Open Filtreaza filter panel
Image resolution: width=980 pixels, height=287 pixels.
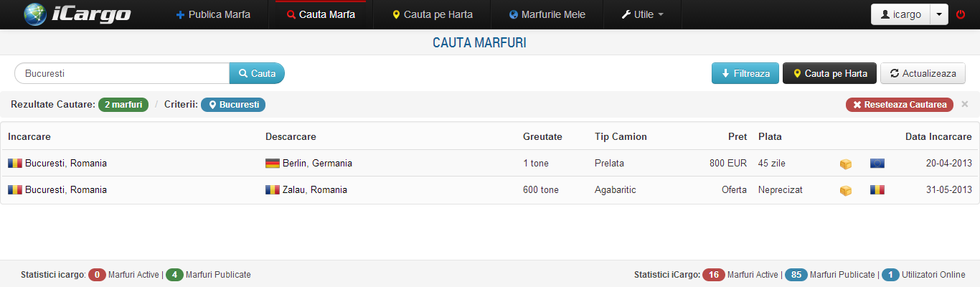[x=745, y=73]
